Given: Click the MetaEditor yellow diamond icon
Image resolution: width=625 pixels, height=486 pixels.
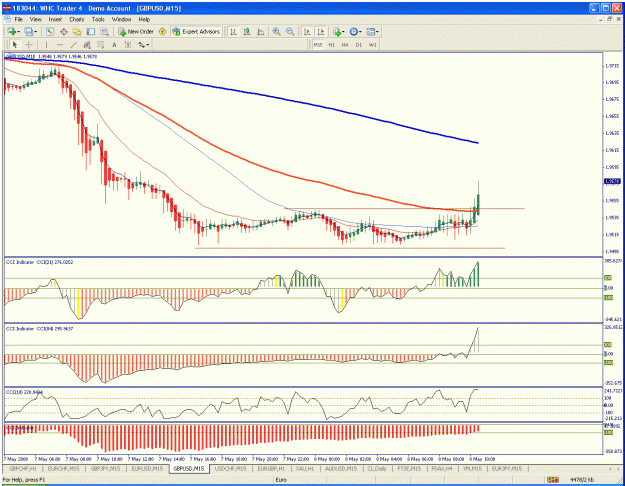Looking at the screenshot, I should 162,31.
